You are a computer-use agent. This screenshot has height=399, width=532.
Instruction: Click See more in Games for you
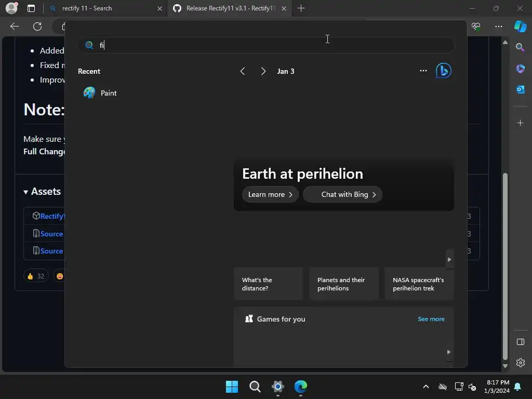431,319
